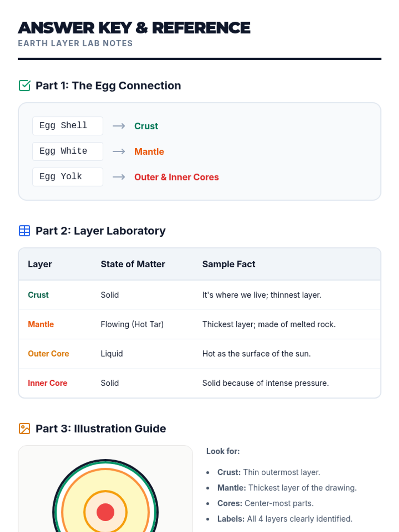399x532 pixels.
Task: Click the image icon beside Part 3
Action: coord(25,429)
